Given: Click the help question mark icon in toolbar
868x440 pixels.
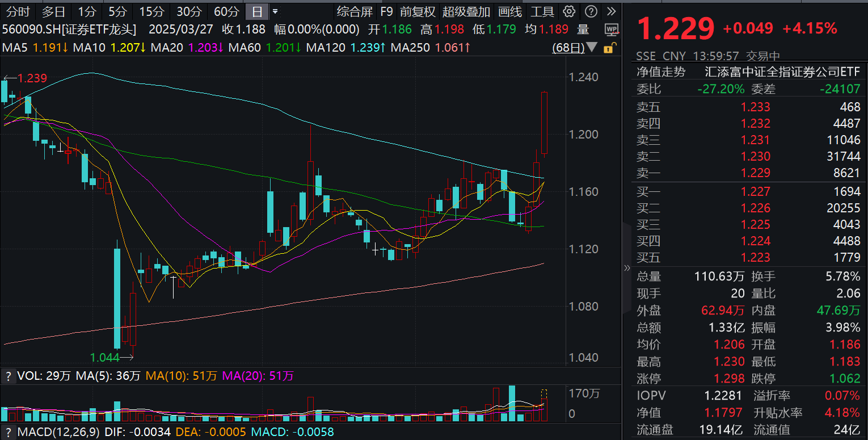Looking at the screenshot, I should 591,11.
